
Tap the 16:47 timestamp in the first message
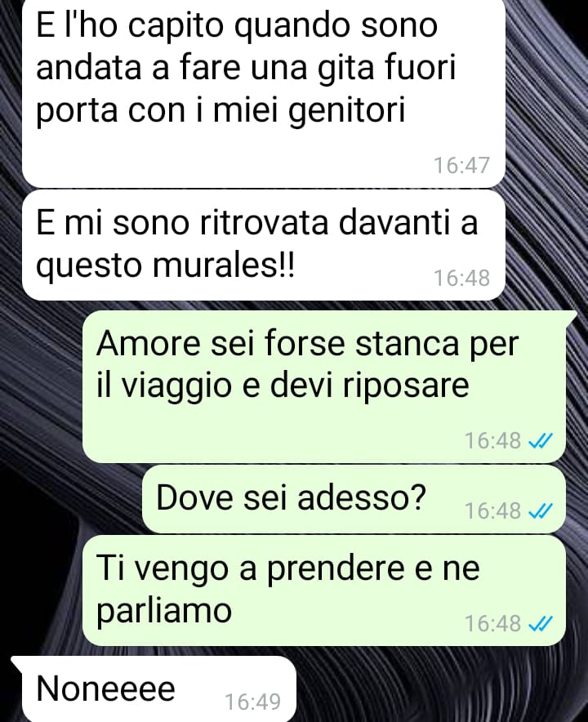[x=461, y=165]
